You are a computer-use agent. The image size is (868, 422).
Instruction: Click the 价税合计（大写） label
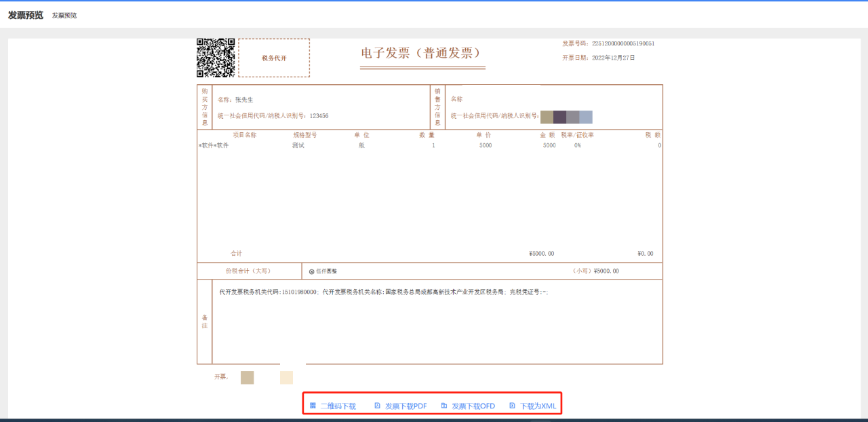click(x=248, y=271)
